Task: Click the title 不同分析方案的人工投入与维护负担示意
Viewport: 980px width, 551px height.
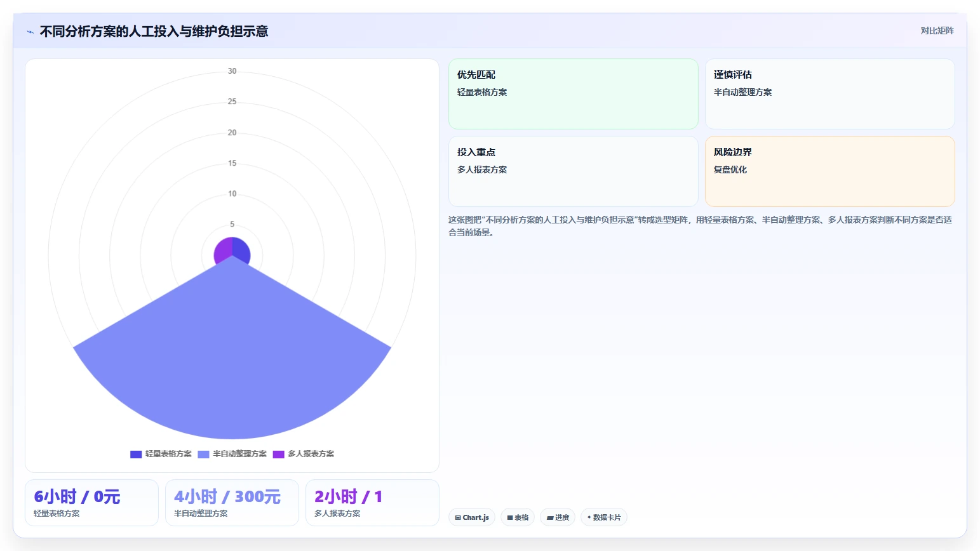Action: click(154, 31)
